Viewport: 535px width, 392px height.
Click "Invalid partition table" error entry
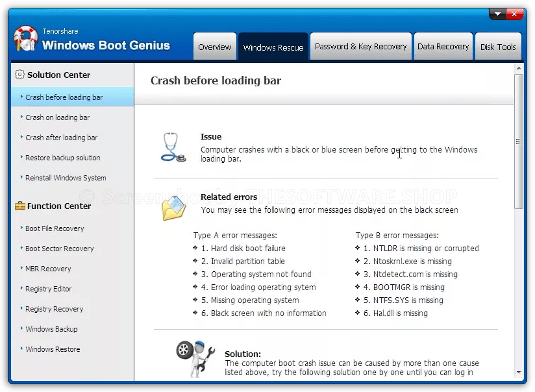243,261
